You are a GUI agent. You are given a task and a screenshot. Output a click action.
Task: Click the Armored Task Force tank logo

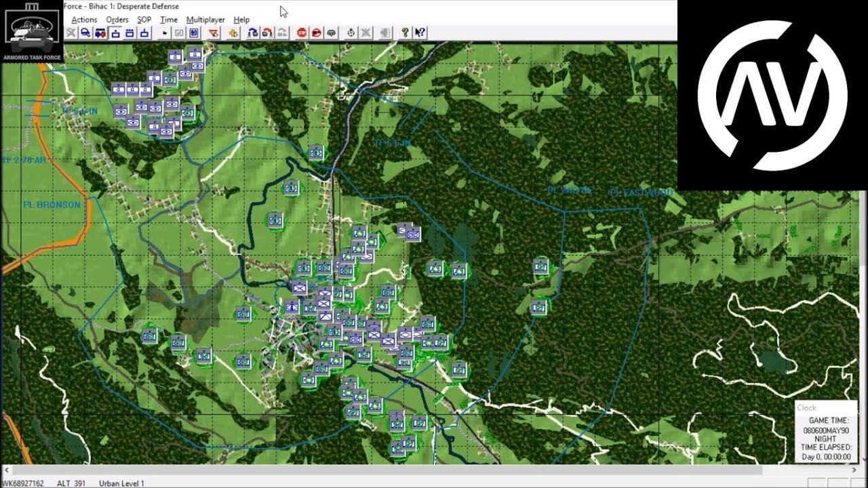tap(32, 32)
